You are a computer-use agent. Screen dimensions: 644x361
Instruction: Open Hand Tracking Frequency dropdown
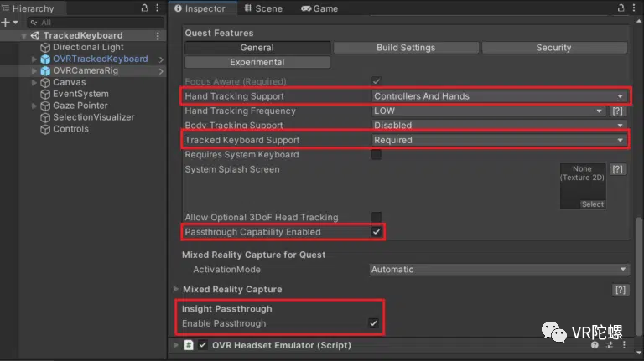pos(489,111)
